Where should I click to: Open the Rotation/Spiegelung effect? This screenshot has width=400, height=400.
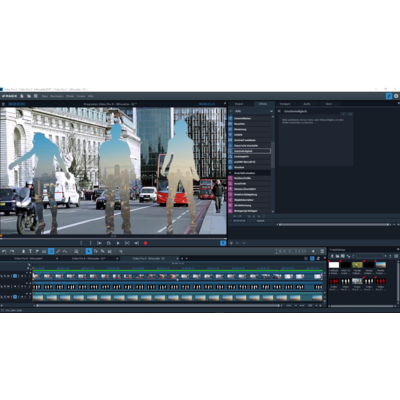249,194
